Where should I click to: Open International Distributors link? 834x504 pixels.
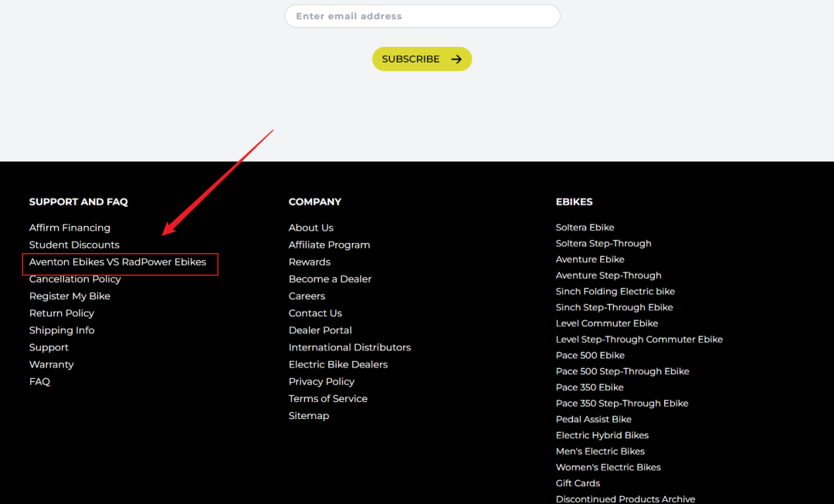click(350, 347)
